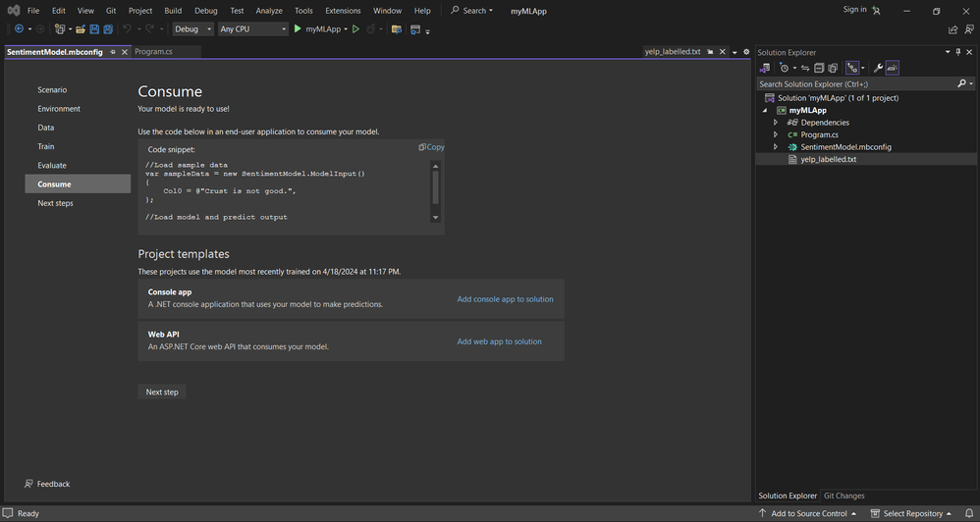The height and width of the screenshot is (522, 980).
Task: Click Select Repository in status bar
Action: 912,513
